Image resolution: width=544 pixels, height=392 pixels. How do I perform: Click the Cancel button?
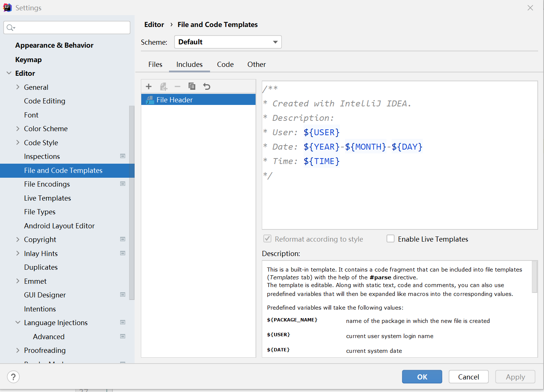469,377
